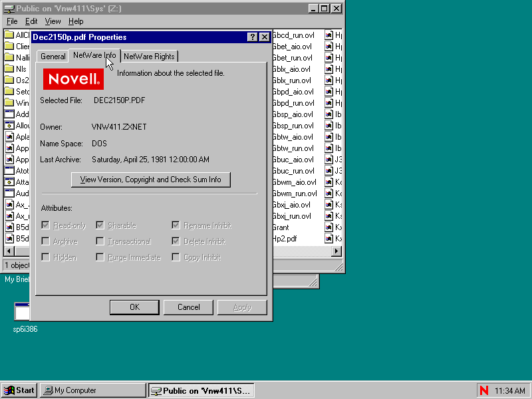Switch to My Computer taskbar button
Viewport: 532px width, 399px height.
point(92,390)
